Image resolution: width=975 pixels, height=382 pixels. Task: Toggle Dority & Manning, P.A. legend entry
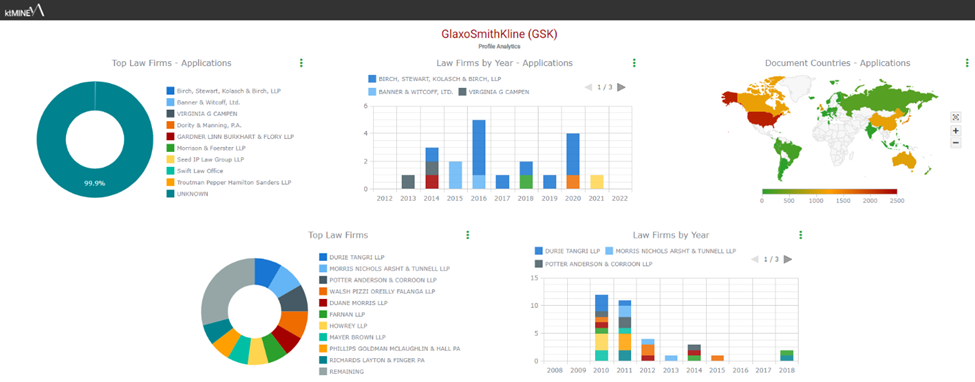[205, 125]
